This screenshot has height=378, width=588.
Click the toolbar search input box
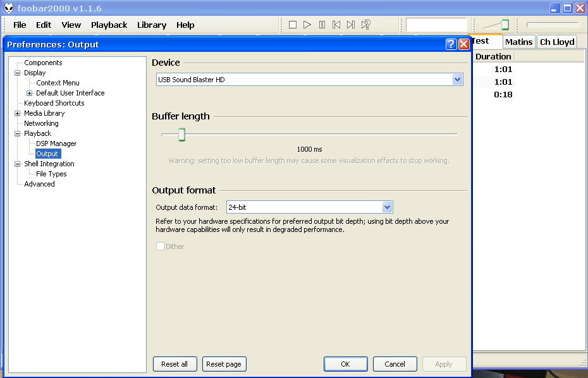click(436, 25)
